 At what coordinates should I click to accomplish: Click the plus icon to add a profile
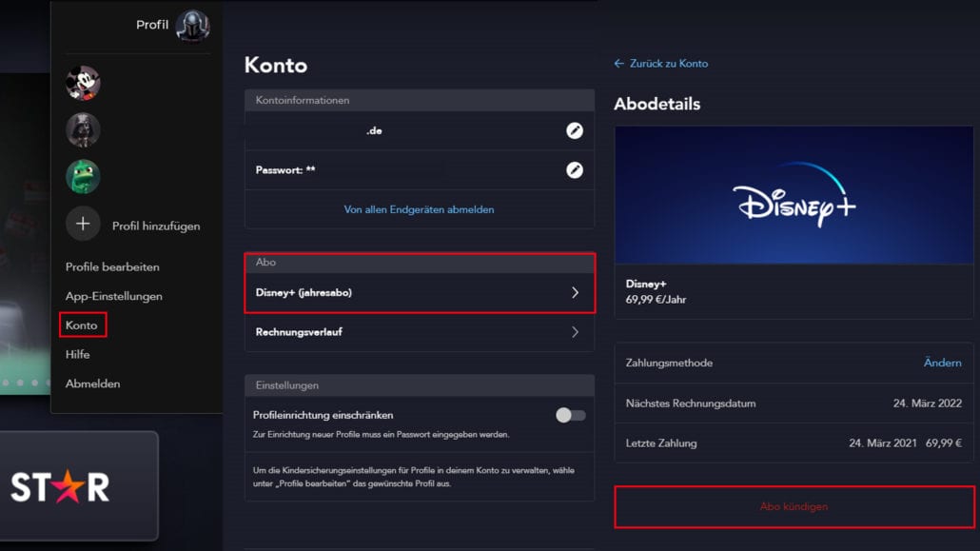point(84,224)
